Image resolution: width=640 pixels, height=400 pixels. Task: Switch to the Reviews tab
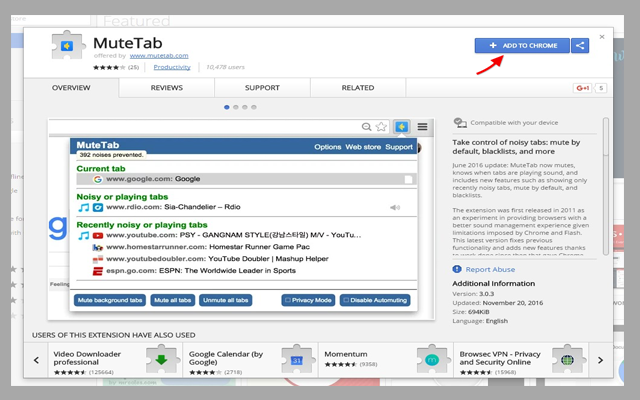[x=167, y=88]
